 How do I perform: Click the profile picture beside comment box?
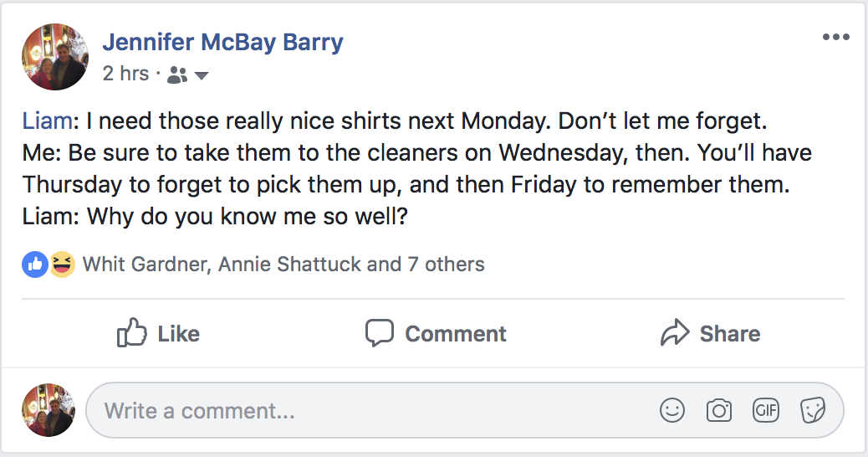(49, 410)
